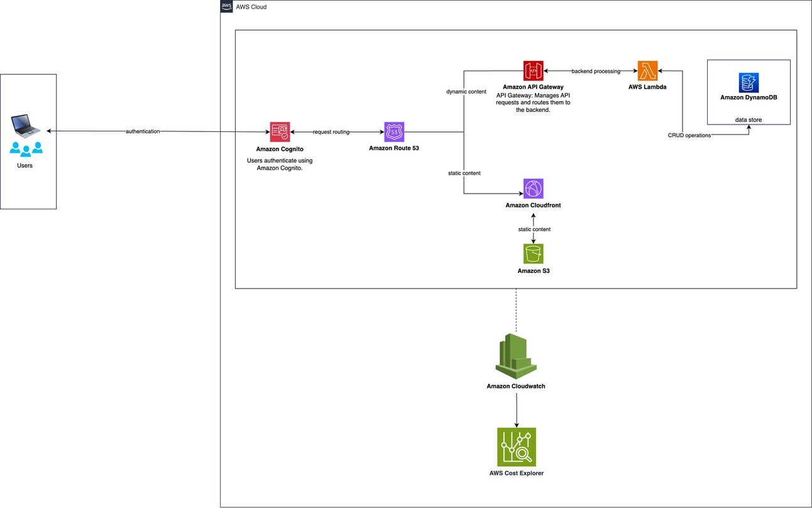Click the Amazon Cognito icon
The image size is (812, 508).
(x=280, y=132)
